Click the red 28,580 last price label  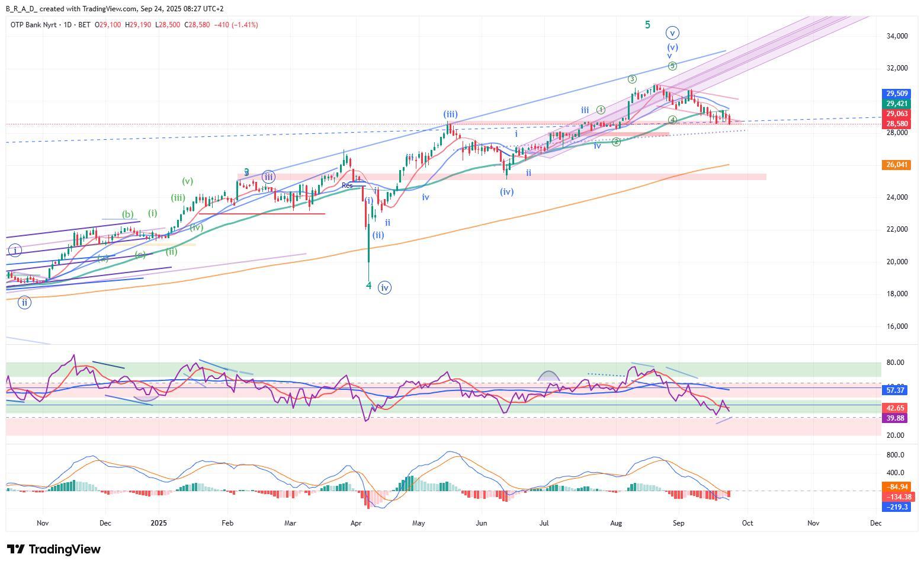(897, 124)
